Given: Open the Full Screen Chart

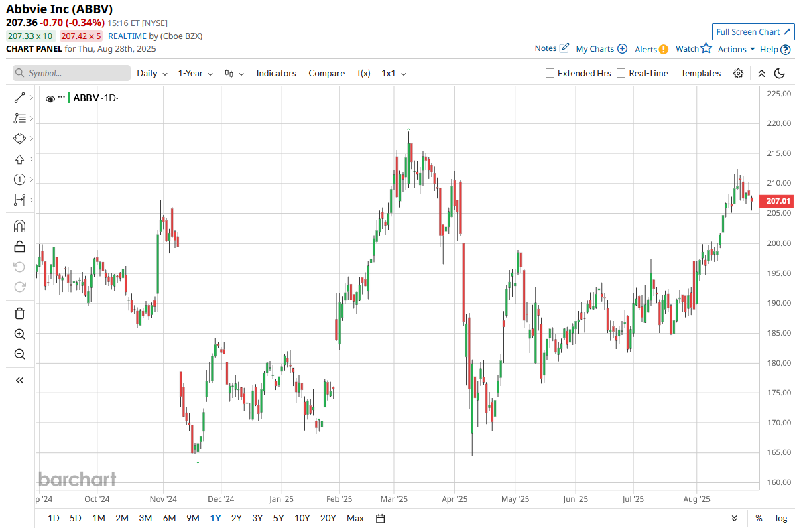Looking at the screenshot, I should pyautogui.click(x=753, y=31).
